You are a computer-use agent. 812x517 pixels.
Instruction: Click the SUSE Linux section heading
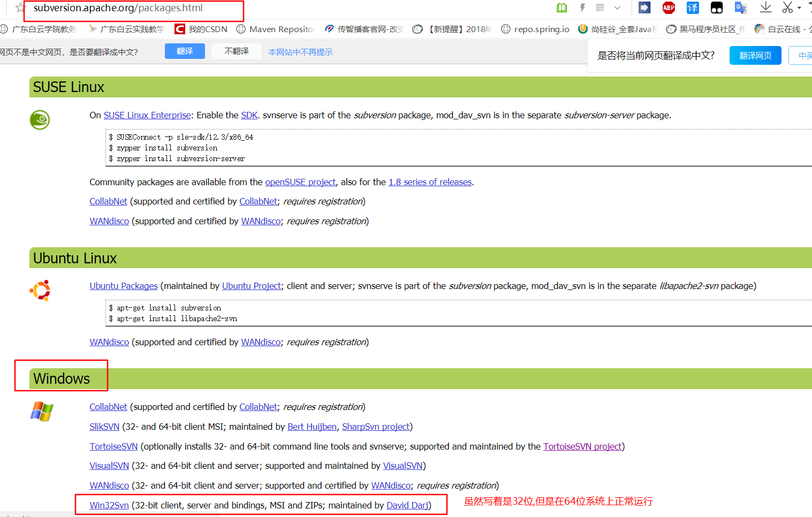coord(69,87)
